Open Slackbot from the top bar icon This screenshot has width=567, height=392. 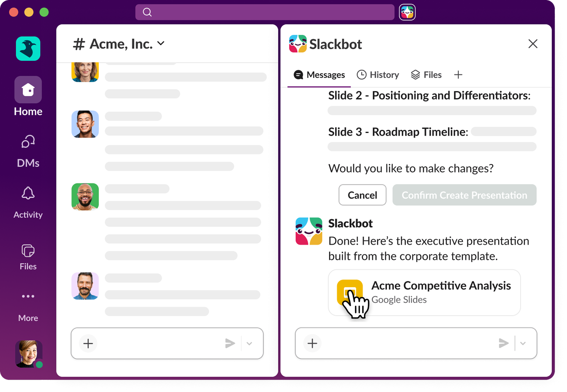pos(407,12)
